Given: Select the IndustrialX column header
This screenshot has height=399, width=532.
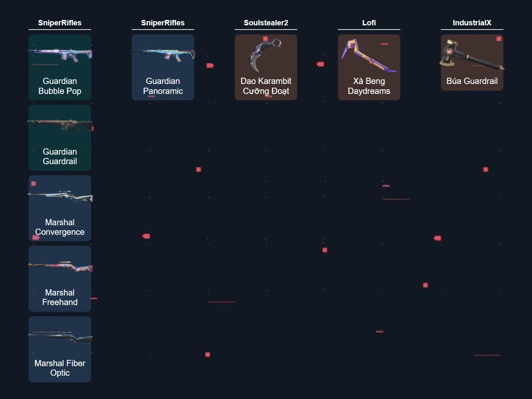Looking at the screenshot, I should (472, 23).
